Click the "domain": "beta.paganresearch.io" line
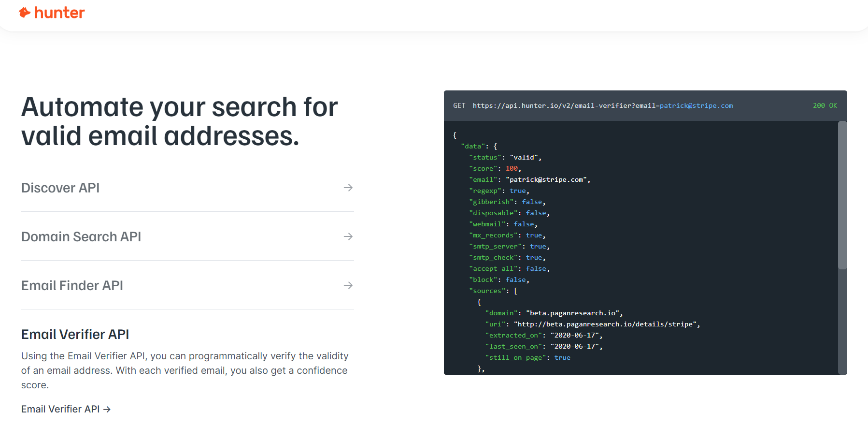 point(554,313)
